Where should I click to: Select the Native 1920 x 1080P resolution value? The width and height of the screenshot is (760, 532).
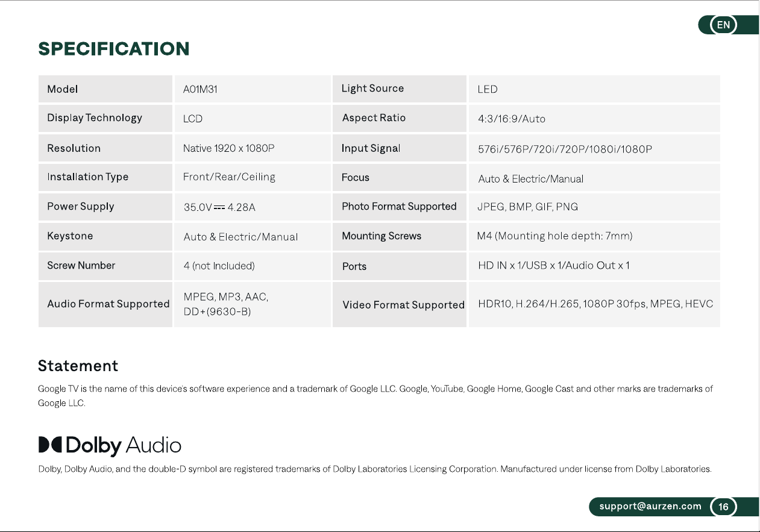(x=229, y=148)
